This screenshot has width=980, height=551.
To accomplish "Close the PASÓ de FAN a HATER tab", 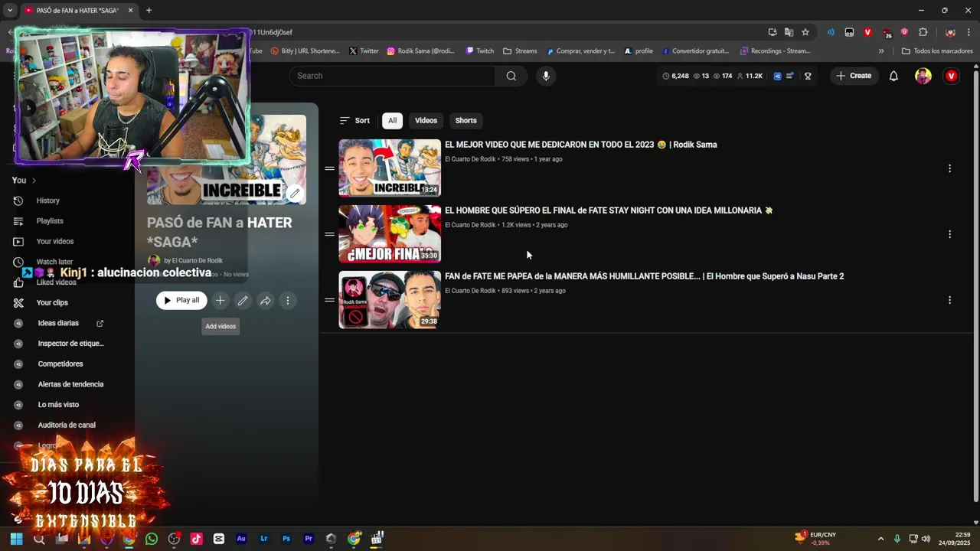I will 130,10.
